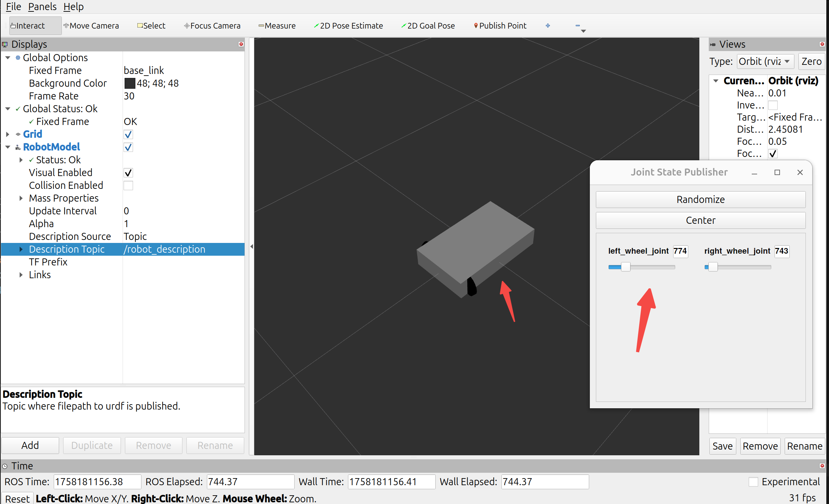Close the Displays panel with red icon
829x504 pixels.
click(x=241, y=44)
